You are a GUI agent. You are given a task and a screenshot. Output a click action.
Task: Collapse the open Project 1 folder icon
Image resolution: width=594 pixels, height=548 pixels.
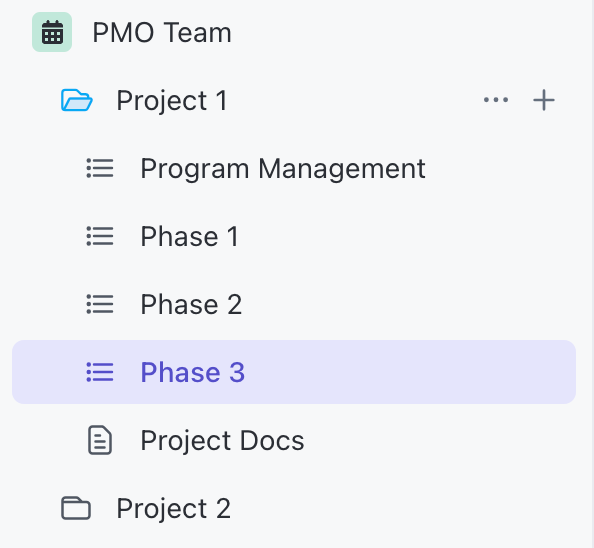(x=77, y=100)
